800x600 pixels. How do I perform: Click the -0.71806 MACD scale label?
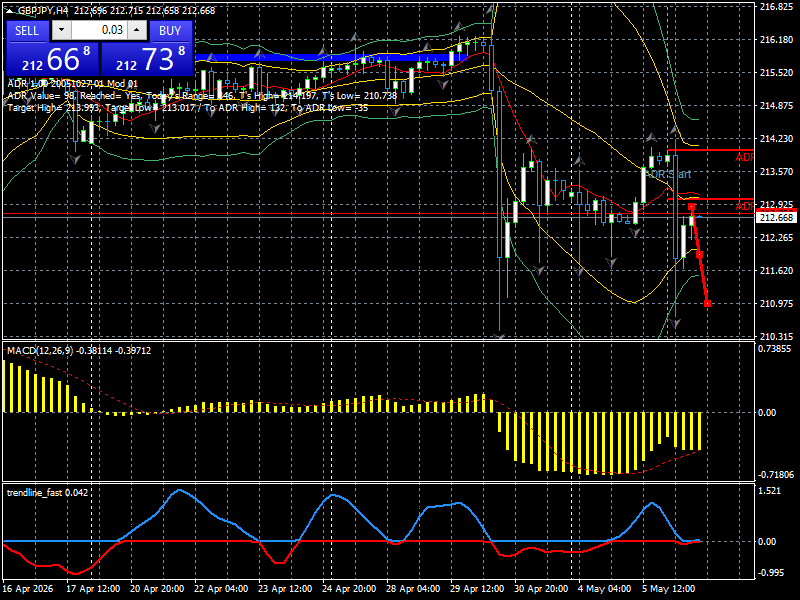pyautogui.click(x=777, y=475)
